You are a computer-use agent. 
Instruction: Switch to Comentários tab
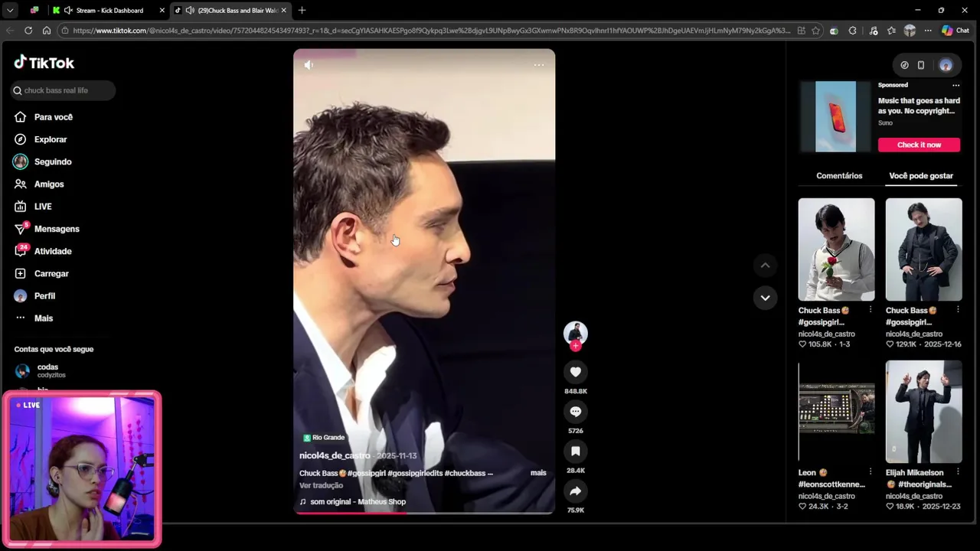(x=839, y=176)
